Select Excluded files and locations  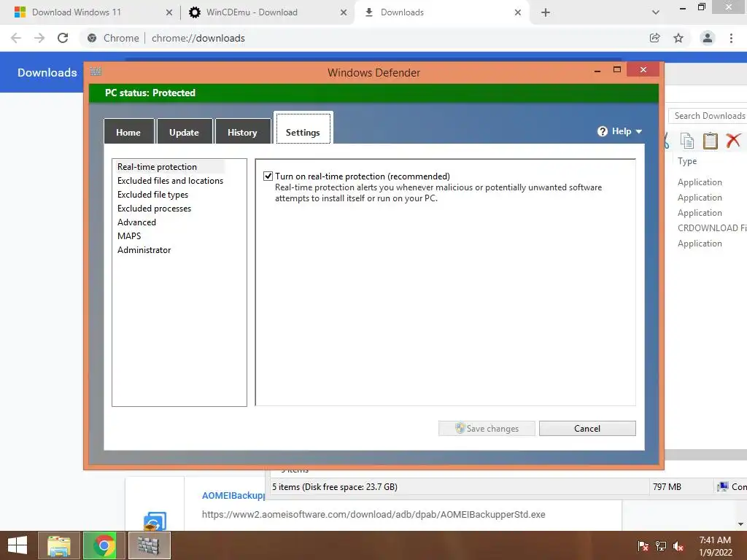click(170, 181)
